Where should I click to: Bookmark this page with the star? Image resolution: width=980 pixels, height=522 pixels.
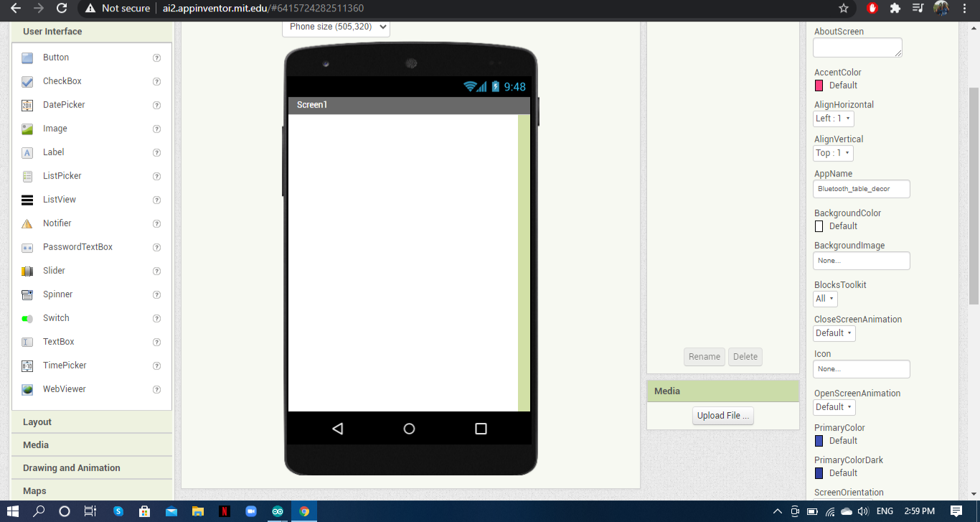[844, 9]
